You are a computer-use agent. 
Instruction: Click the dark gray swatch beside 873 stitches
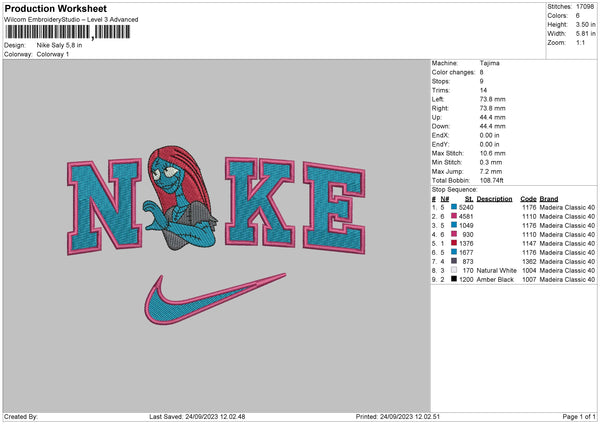(454, 261)
